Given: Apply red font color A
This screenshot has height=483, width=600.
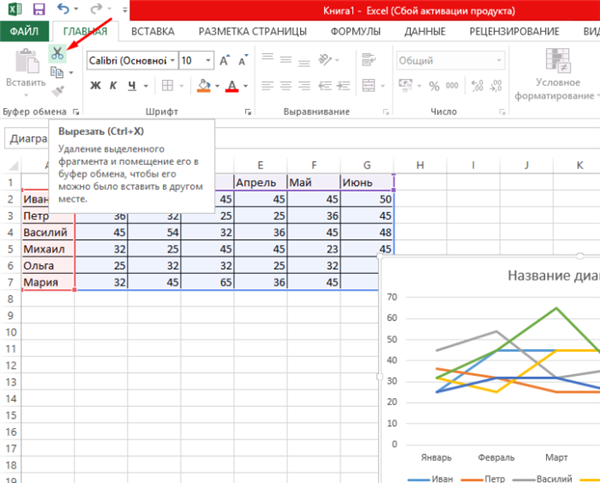Looking at the screenshot, I should click(x=232, y=85).
